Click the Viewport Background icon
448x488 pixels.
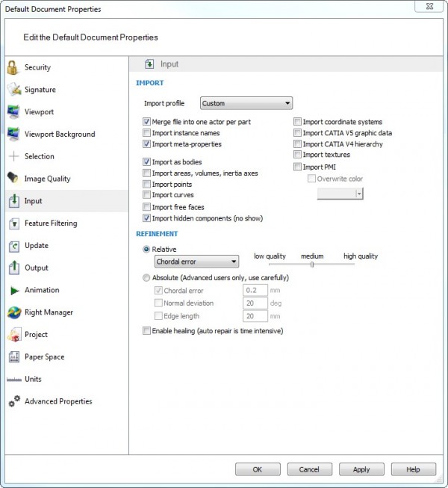(x=13, y=134)
